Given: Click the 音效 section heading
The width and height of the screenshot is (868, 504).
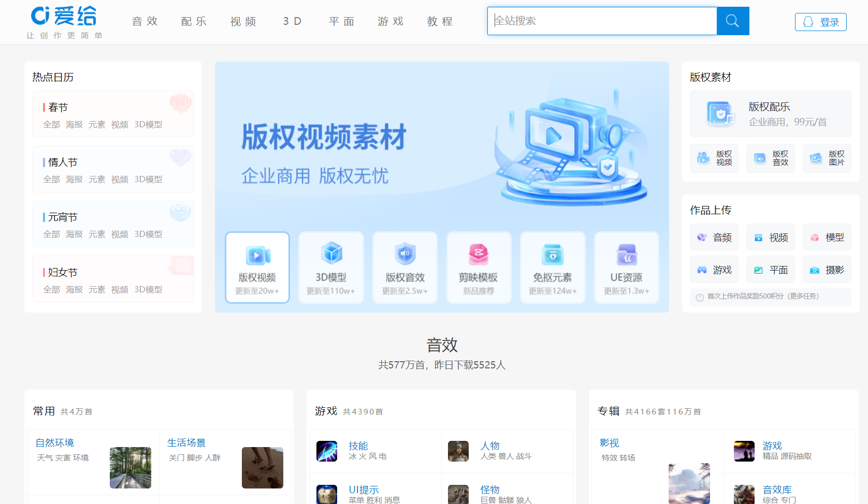Looking at the screenshot, I should [x=442, y=345].
